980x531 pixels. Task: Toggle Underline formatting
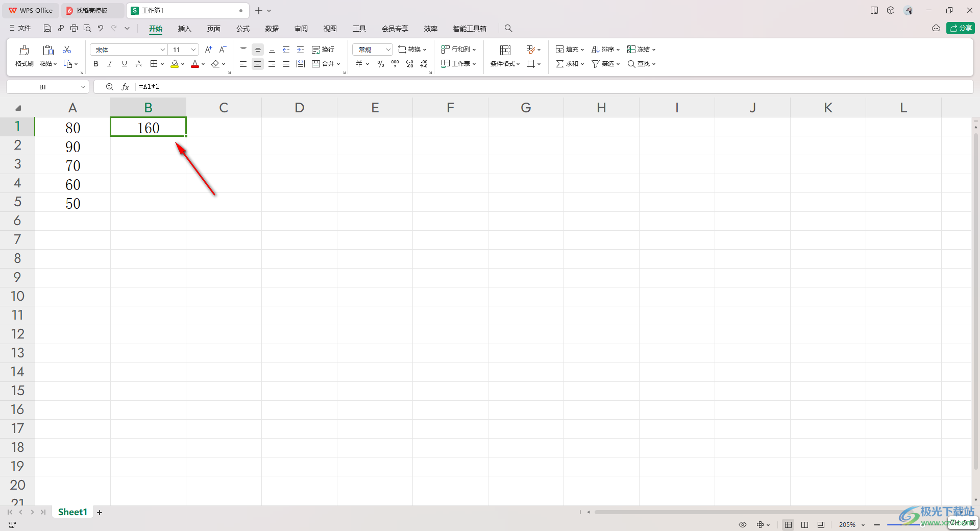(x=125, y=64)
